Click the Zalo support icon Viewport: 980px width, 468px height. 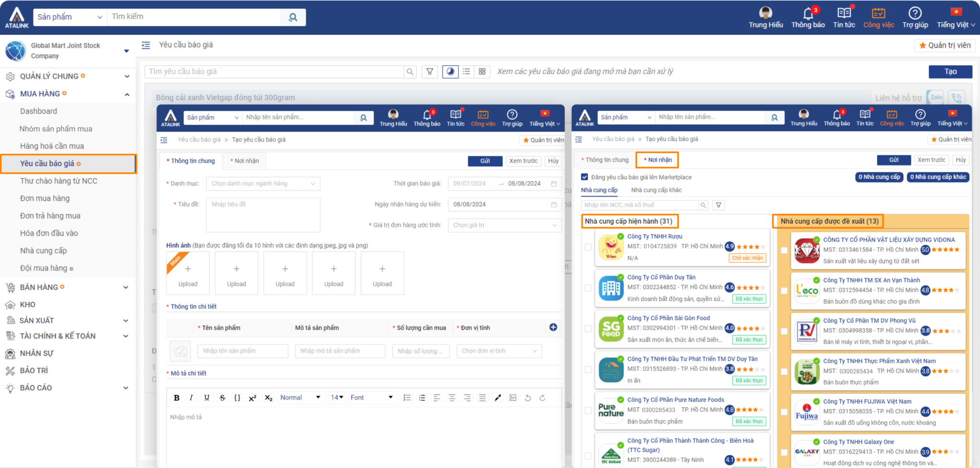tap(935, 97)
